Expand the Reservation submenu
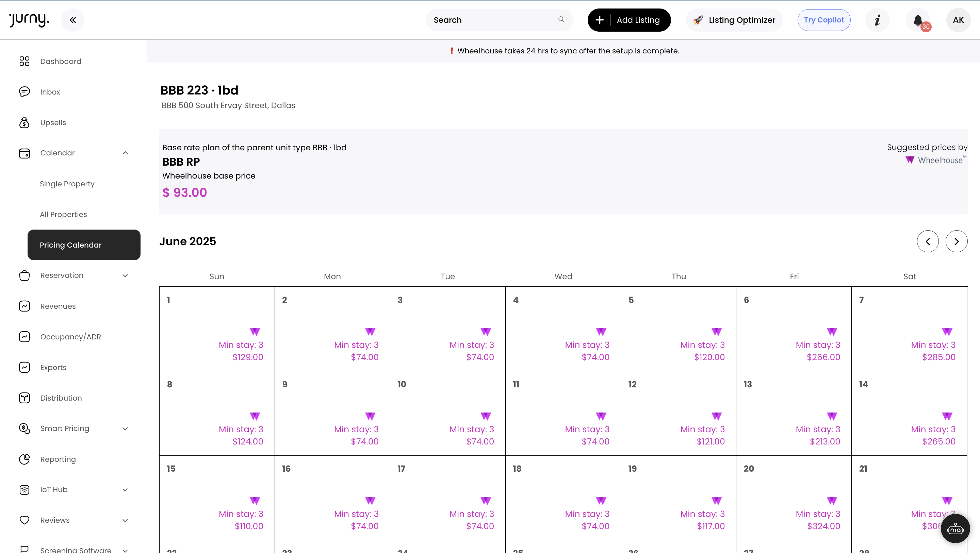The height and width of the screenshot is (553, 980). (125, 275)
